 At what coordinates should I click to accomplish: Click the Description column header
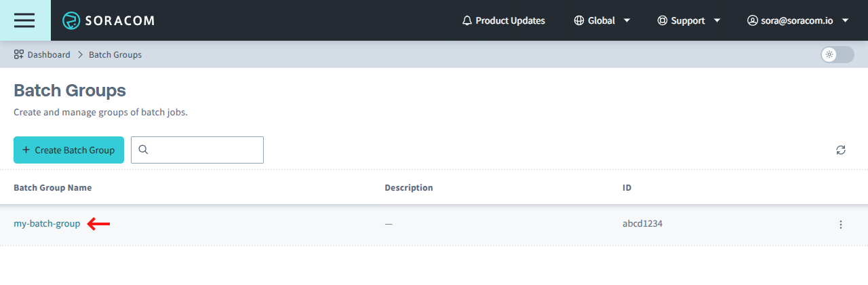pos(409,187)
